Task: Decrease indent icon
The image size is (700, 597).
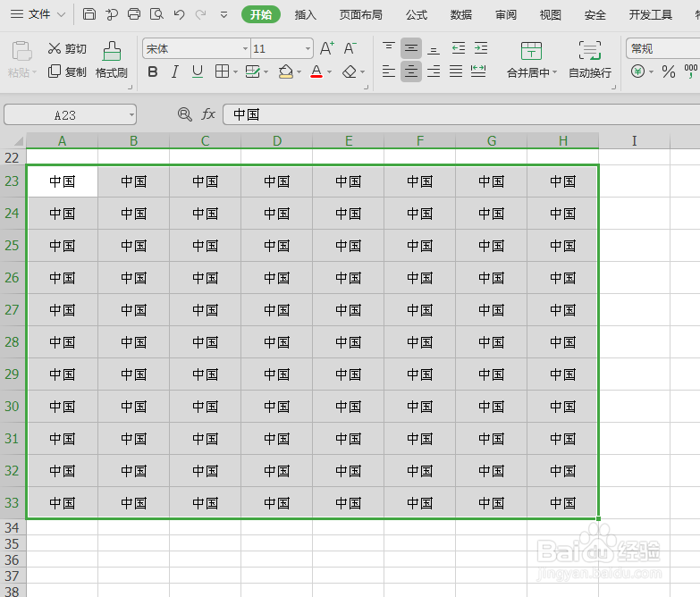Action: point(459,47)
